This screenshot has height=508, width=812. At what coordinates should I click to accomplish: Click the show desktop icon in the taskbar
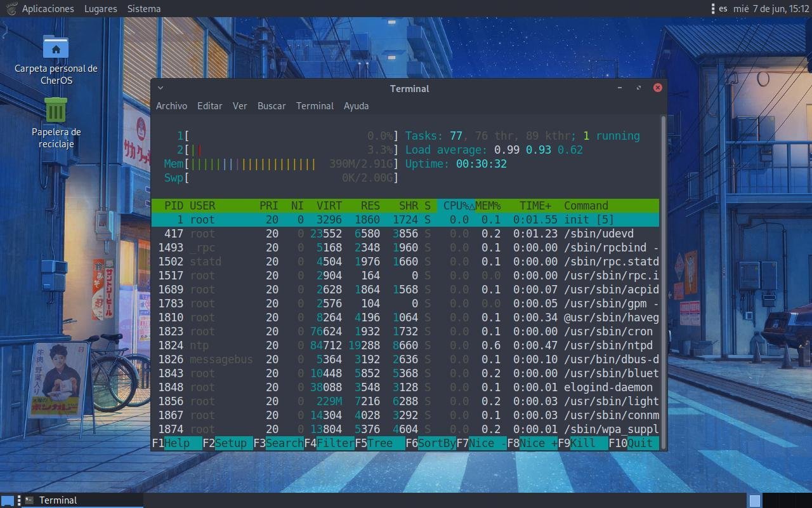(8, 500)
